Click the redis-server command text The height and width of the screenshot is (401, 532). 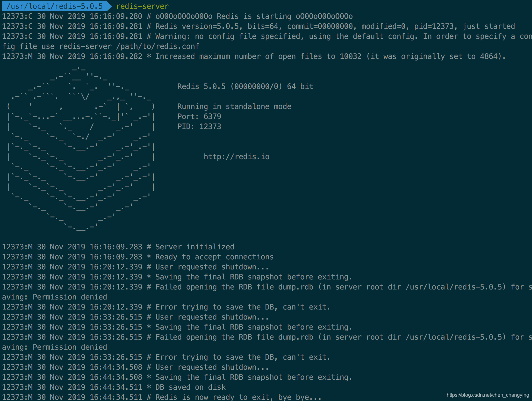[x=142, y=6]
